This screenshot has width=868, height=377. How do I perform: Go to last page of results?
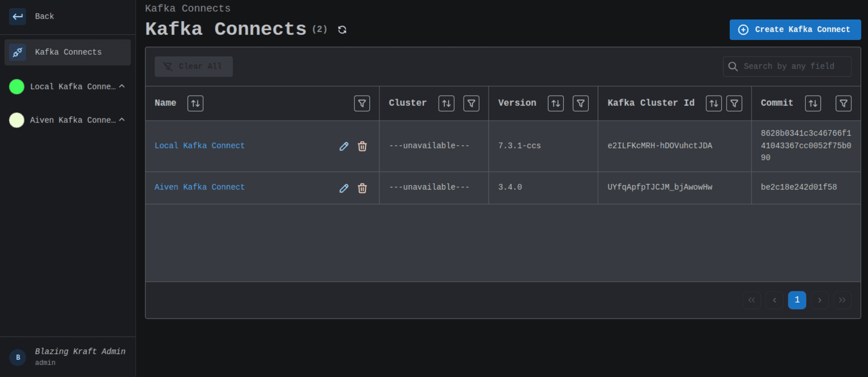tap(842, 300)
